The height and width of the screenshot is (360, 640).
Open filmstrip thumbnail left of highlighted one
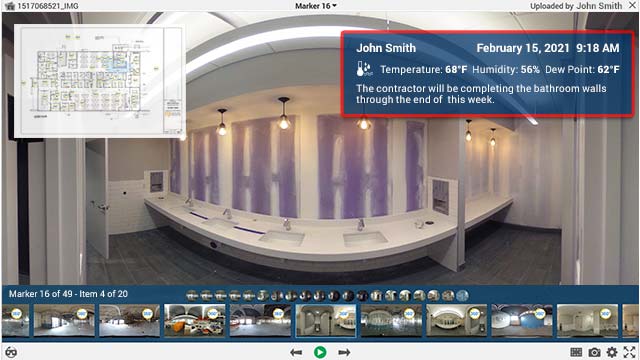click(x=260, y=320)
